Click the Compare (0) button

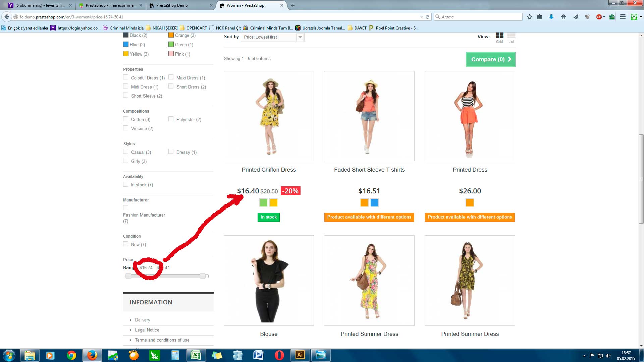tap(490, 59)
